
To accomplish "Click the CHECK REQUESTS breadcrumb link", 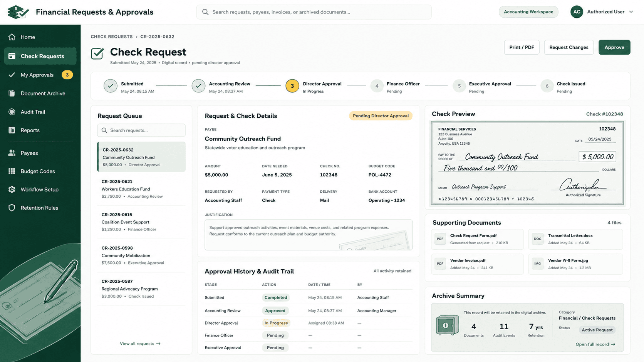I will 112,37.
